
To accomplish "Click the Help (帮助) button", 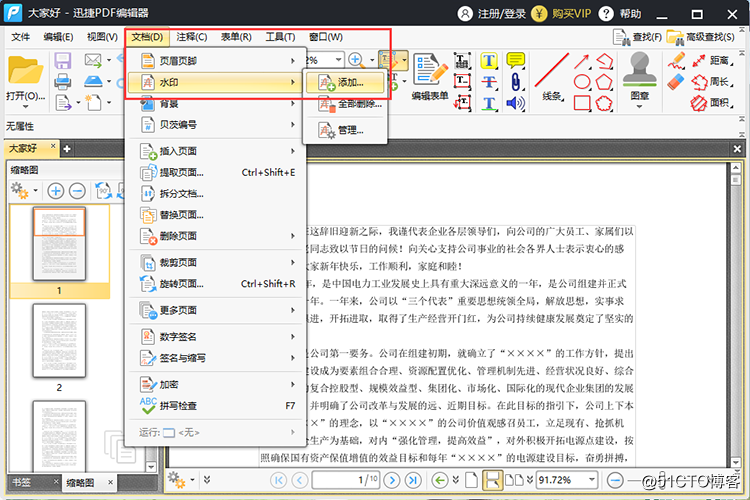I will (x=620, y=13).
